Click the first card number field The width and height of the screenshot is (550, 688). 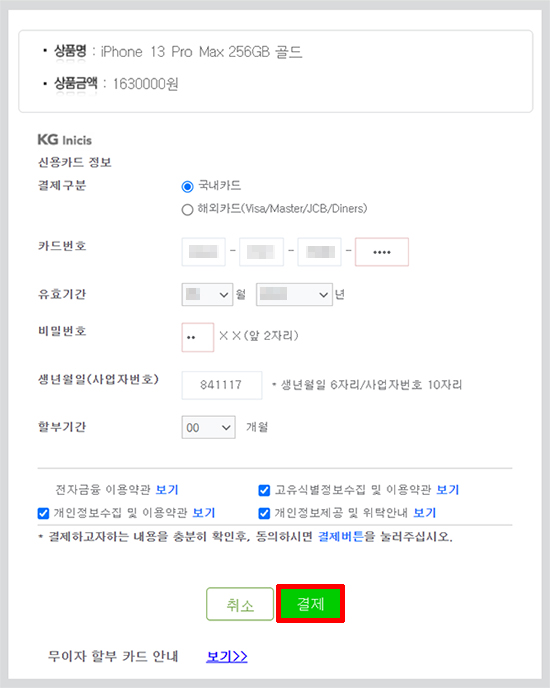(203, 252)
